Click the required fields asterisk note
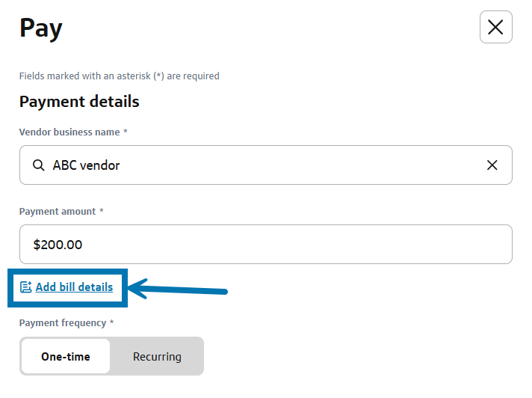This screenshot has height=398, width=532. click(119, 76)
